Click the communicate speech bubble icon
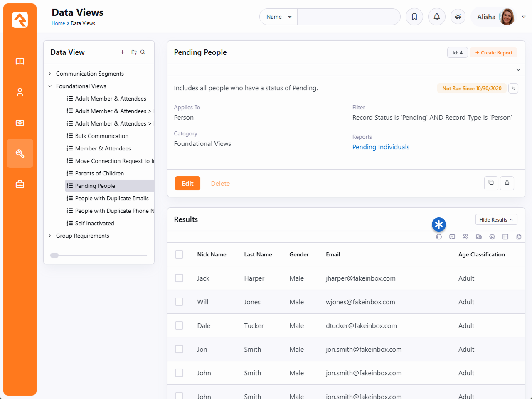Screen dimensions: 532x399 pos(452,237)
